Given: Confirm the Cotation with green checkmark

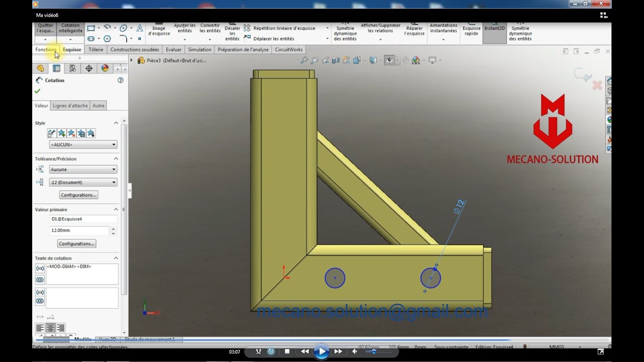Looking at the screenshot, I should pos(37,91).
